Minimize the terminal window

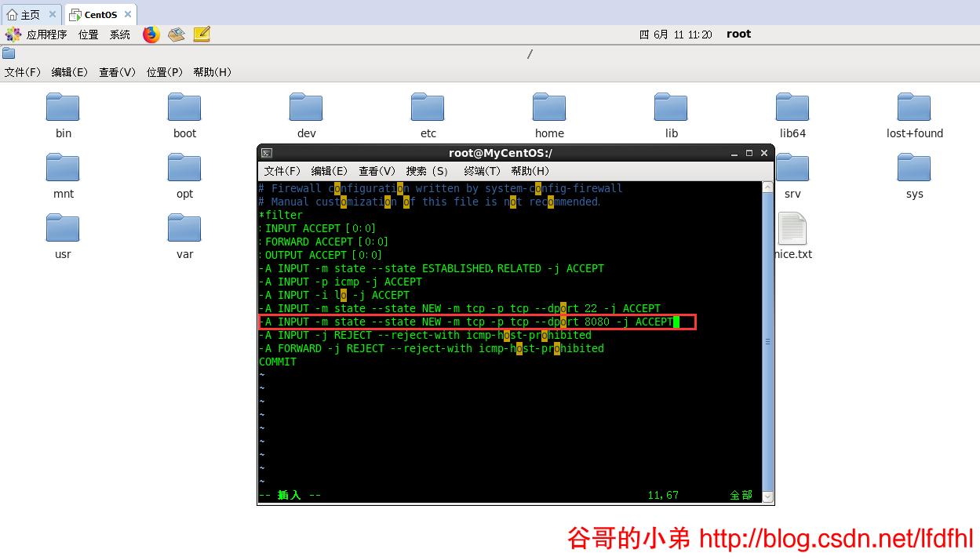[x=734, y=153]
